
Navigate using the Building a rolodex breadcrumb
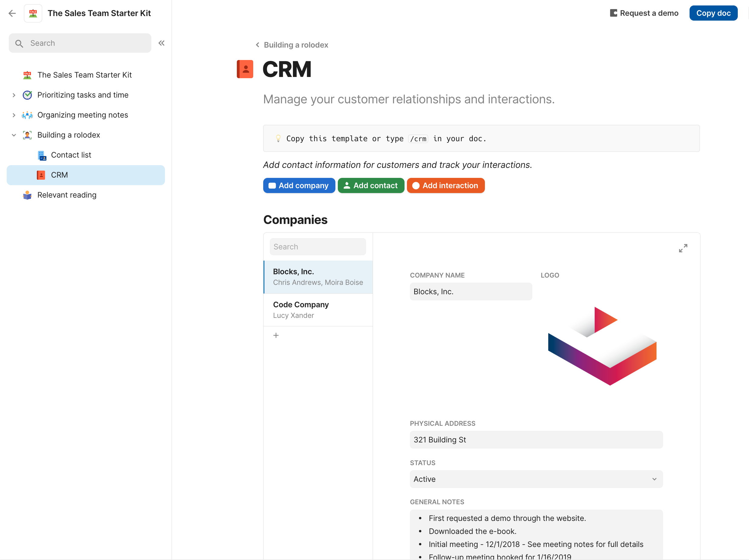[x=296, y=45]
